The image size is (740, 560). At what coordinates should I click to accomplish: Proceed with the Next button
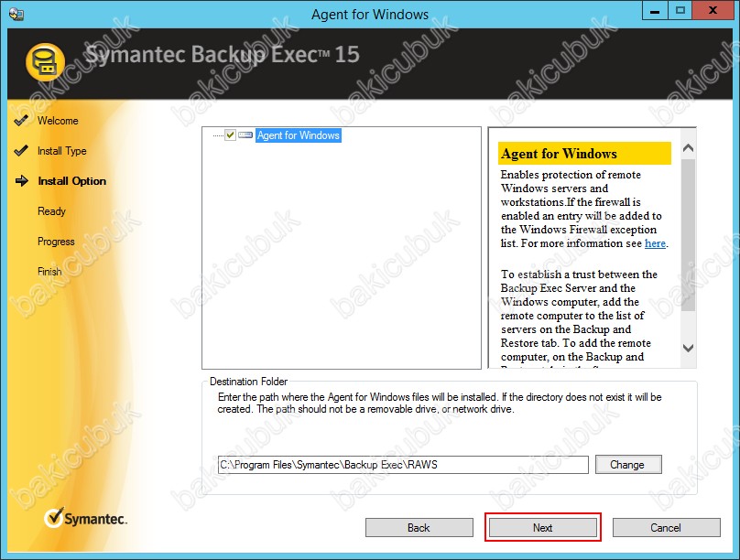[543, 527]
